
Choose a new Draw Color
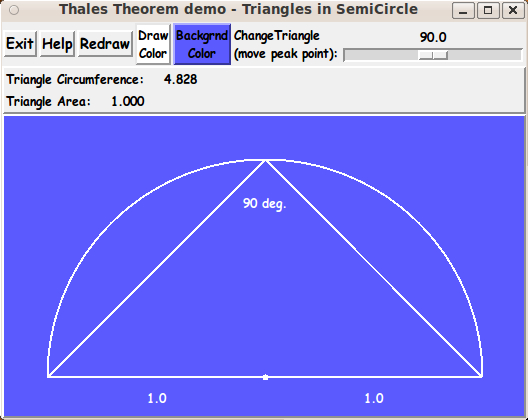[153, 44]
